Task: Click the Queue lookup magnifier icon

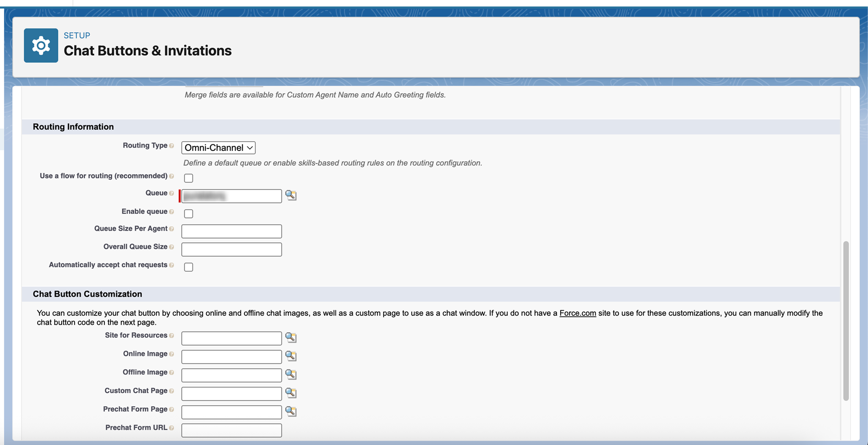Action: (x=291, y=195)
